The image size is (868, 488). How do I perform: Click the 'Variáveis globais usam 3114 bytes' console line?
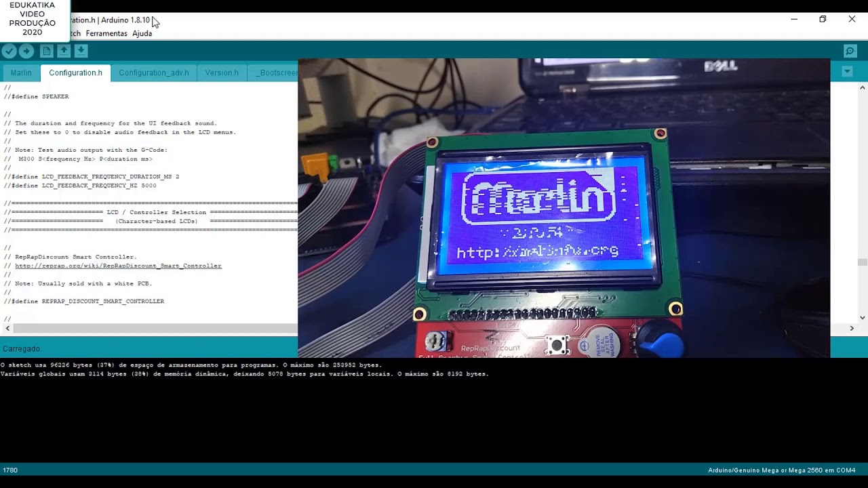click(244, 373)
